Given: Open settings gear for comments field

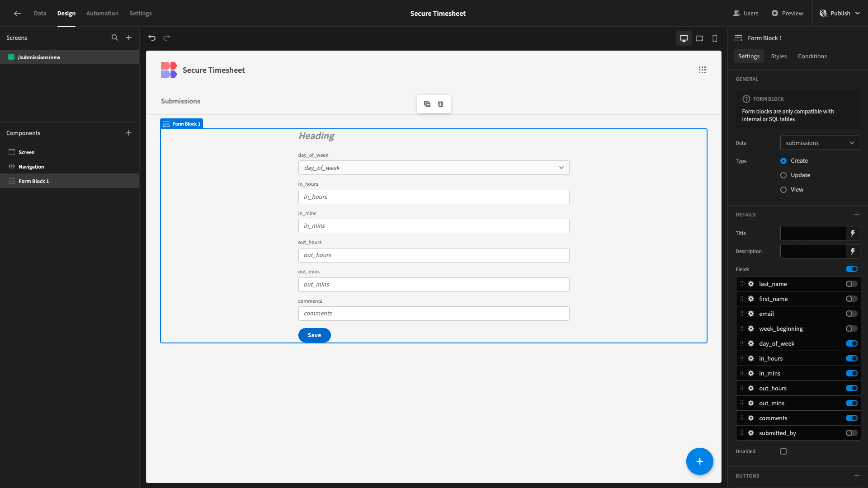Looking at the screenshot, I should point(751,418).
